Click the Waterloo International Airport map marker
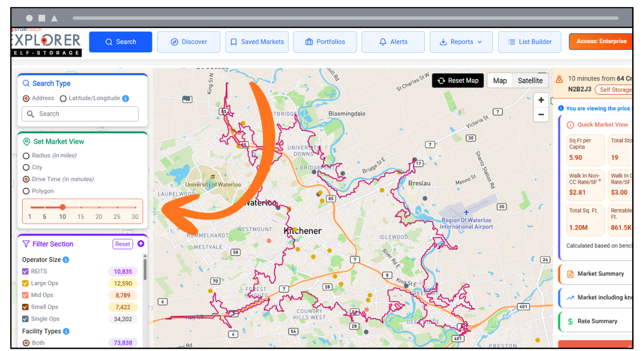 466,212
